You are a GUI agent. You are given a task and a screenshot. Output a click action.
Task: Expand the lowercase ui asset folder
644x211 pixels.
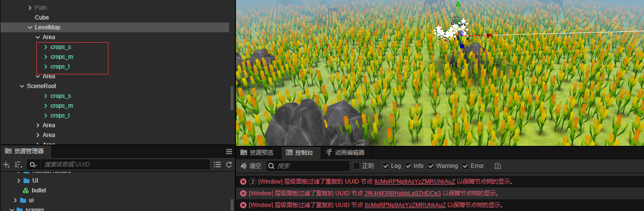coord(16,200)
